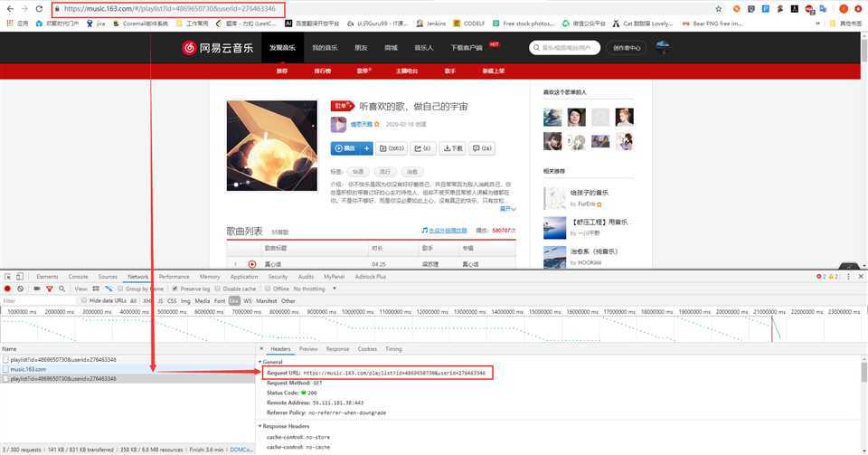Open the Free stock photos bookmark
This screenshot has height=455, width=868.
(x=524, y=24)
